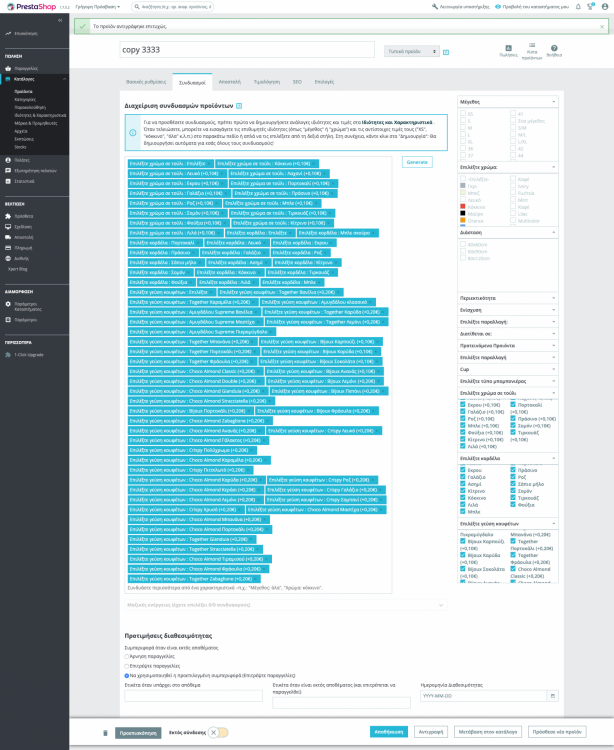614x750 pixels.
Task: Click the debug mode wrench icon
Action: 435,7
